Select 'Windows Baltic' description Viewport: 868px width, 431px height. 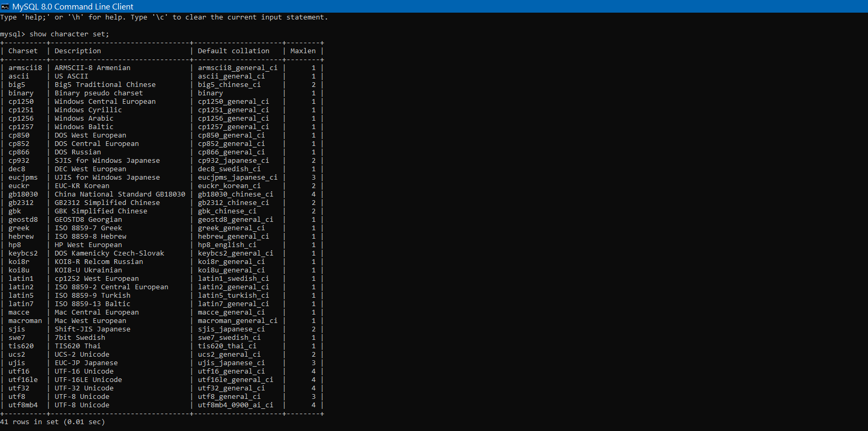click(x=84, y=127)
